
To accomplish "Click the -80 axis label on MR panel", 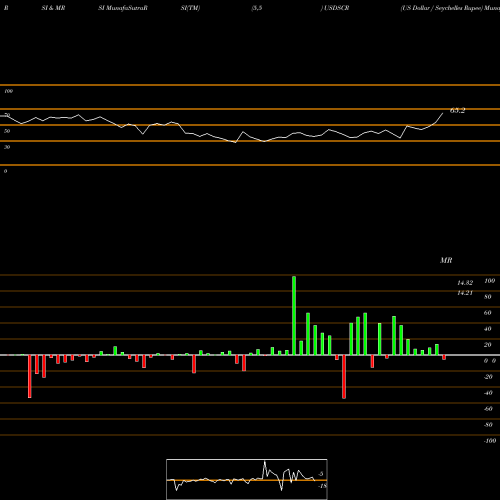I will point(488,425).
